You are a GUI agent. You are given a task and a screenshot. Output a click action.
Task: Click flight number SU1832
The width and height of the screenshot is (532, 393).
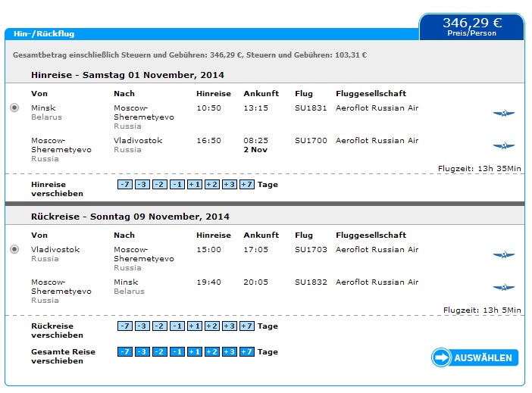pyautogui.click(x=311, y=282)
